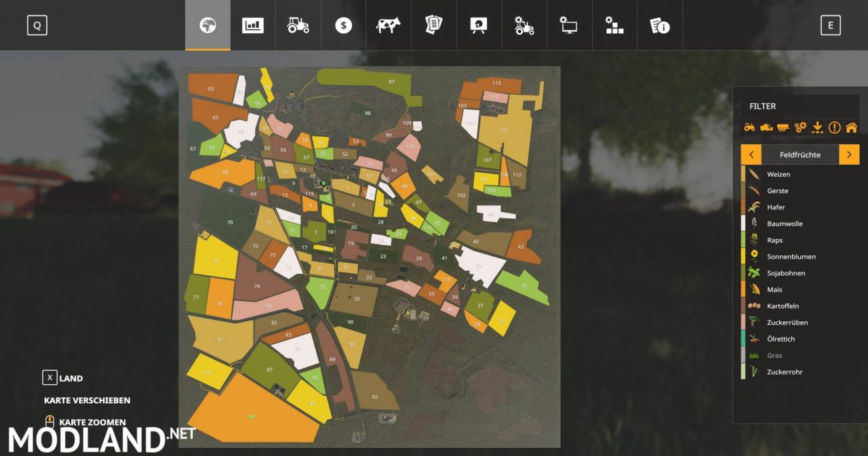The height and width of the screenshot is (456, 868).
Task: Select field 32 on the map
Action: point(357,298)
